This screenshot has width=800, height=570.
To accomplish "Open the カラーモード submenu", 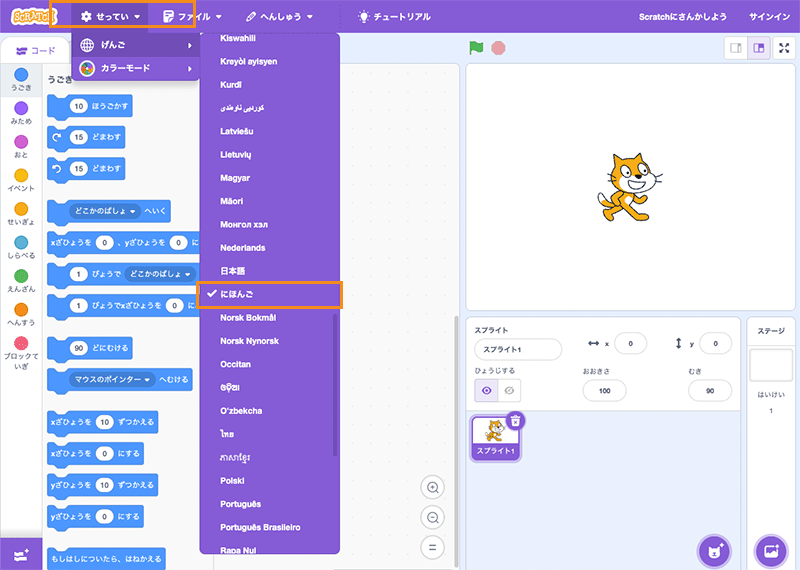I will (135, 68).
